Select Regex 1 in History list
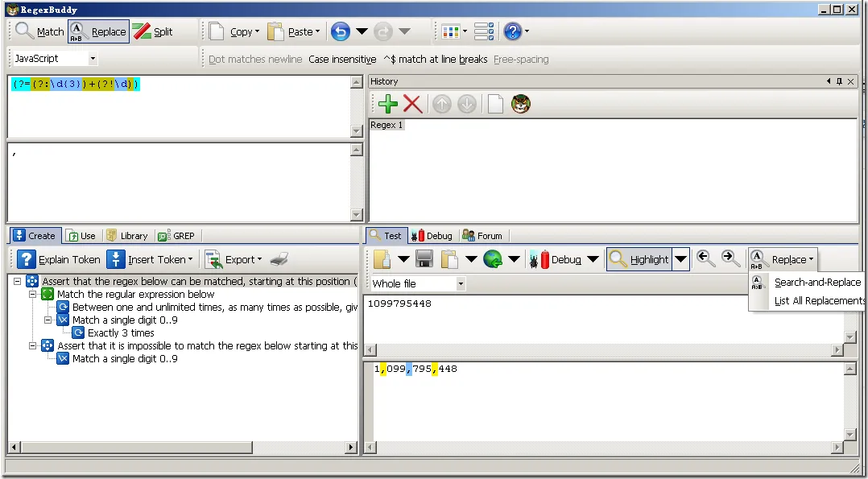The image size is (868, 479). coord(386,125)
